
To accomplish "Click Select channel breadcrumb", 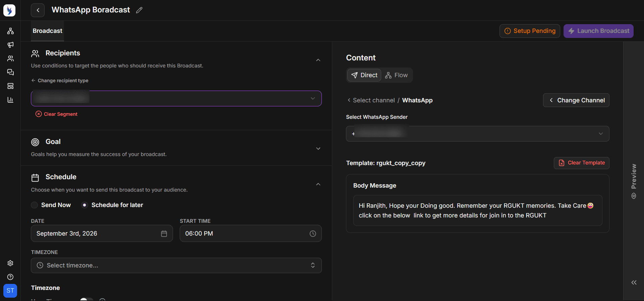I will point(371,100).
